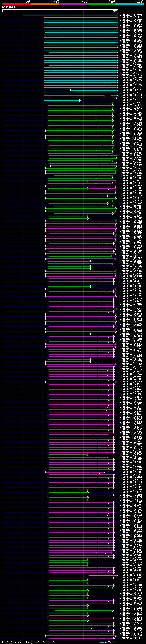The width and height of the screenshot is (146, 644).
Task: Click the label UniRef100_A2SY42
Action: (131, 156)
